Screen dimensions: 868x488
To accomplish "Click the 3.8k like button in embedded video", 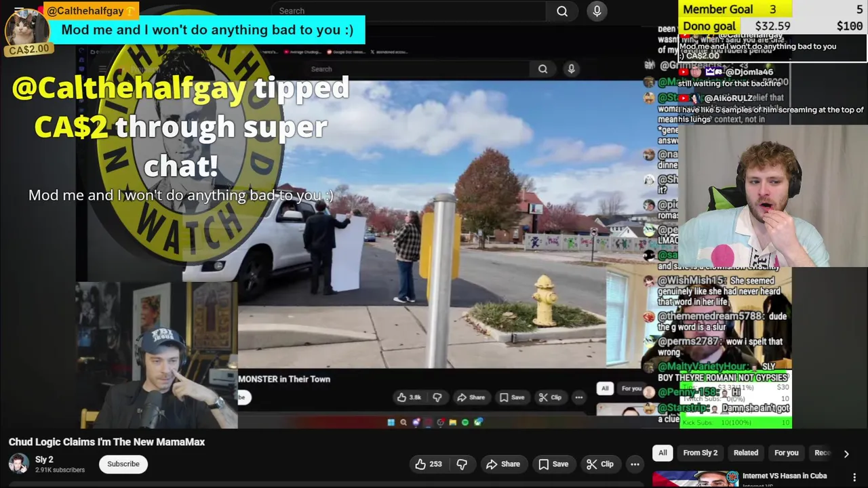I will (x=409, y=397).
